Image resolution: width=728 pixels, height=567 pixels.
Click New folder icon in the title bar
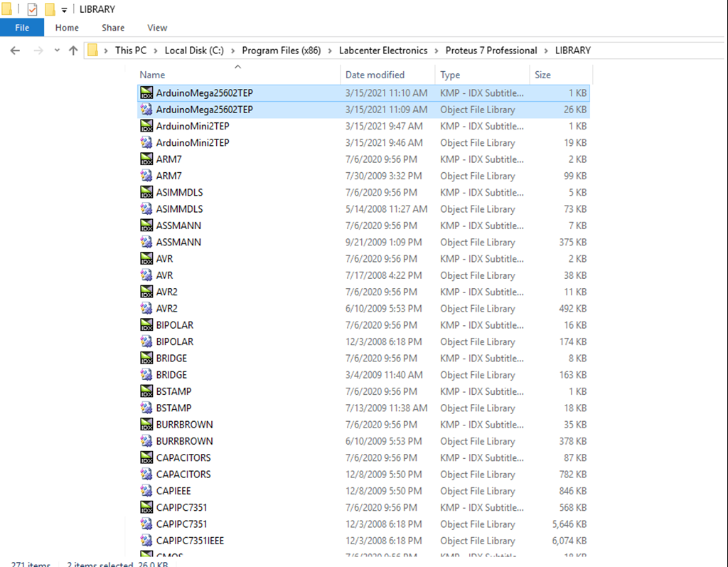(50, 9)
